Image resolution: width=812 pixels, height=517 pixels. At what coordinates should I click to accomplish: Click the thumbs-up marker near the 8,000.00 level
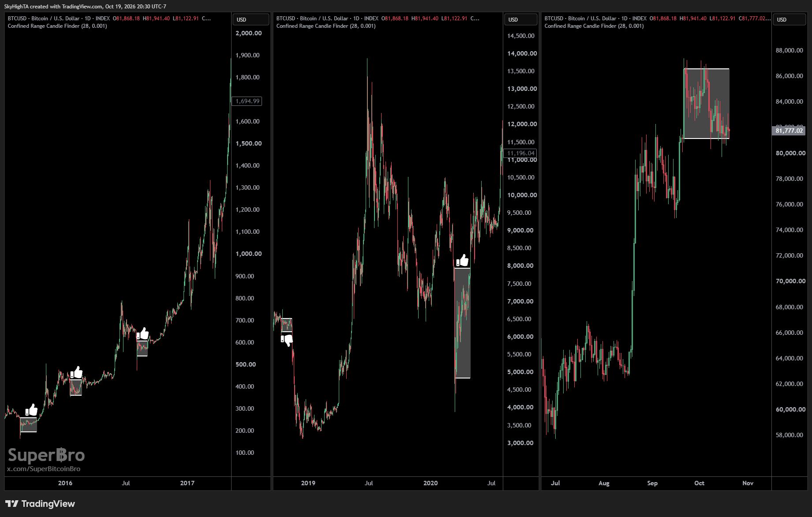pos(462,261)
